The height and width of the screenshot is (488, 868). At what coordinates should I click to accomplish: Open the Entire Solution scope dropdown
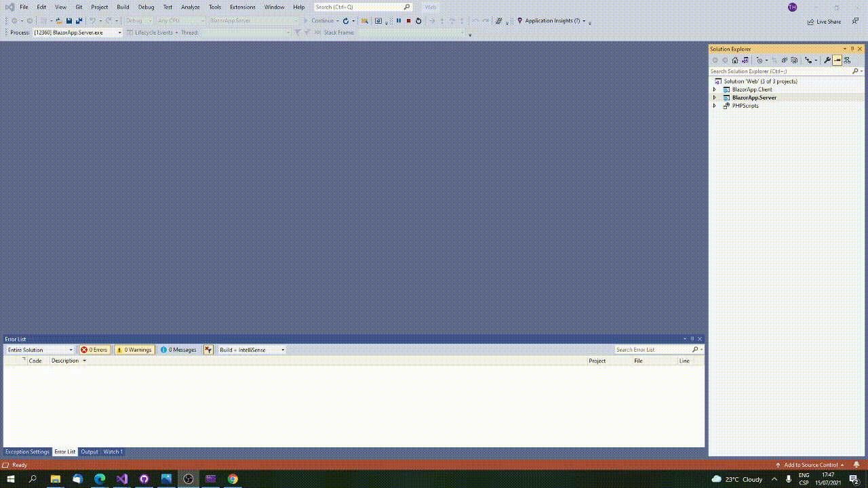[x=40, y=350]
